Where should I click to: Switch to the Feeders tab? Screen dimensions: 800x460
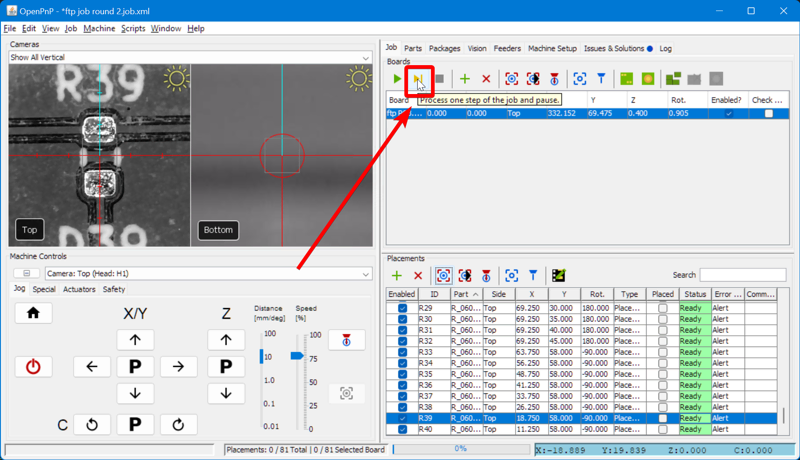click(x=507, y=48)
